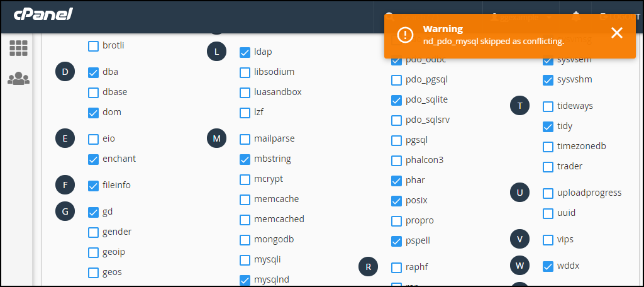Toggle the tidy extension off
Viewport: 644px width, 287px height.
coord(548,127)
